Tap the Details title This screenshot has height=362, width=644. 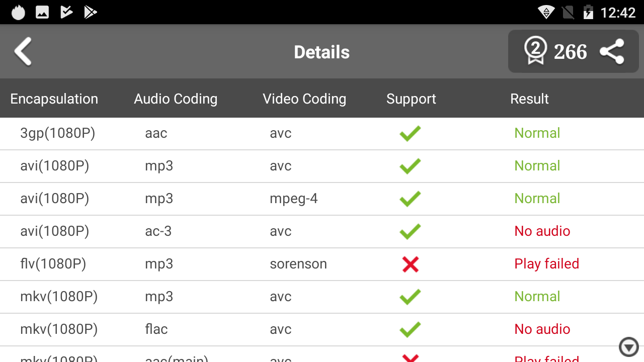[x=321, y=52]
